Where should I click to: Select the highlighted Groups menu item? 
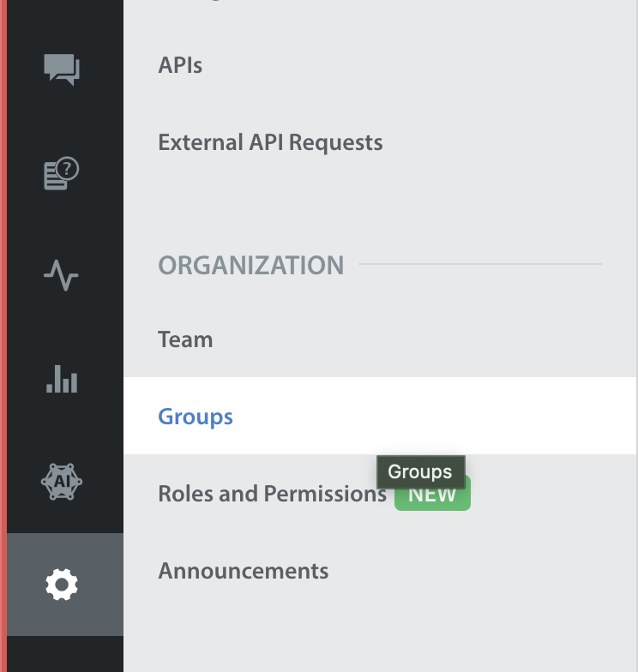click(x=380, y=416)
